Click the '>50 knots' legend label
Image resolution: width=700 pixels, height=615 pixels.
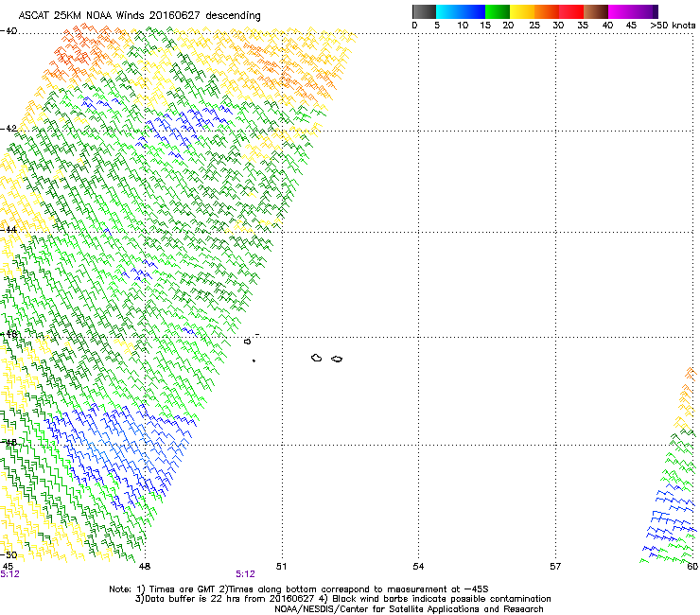point(673,25)
